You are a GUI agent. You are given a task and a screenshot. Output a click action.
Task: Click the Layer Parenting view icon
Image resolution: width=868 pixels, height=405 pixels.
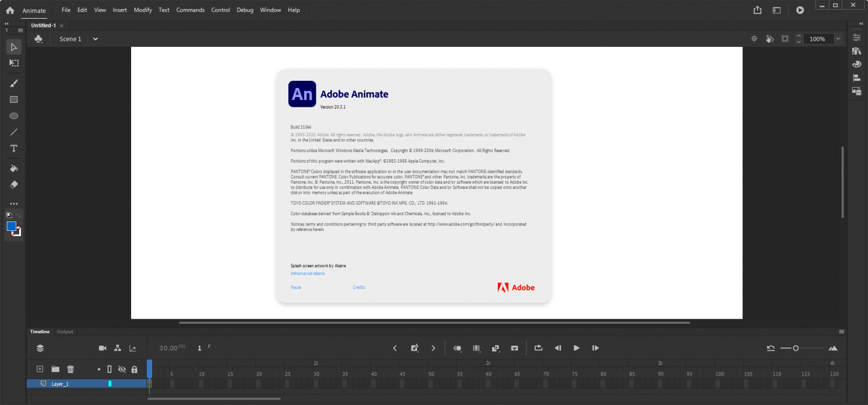(x=118, y=348)
